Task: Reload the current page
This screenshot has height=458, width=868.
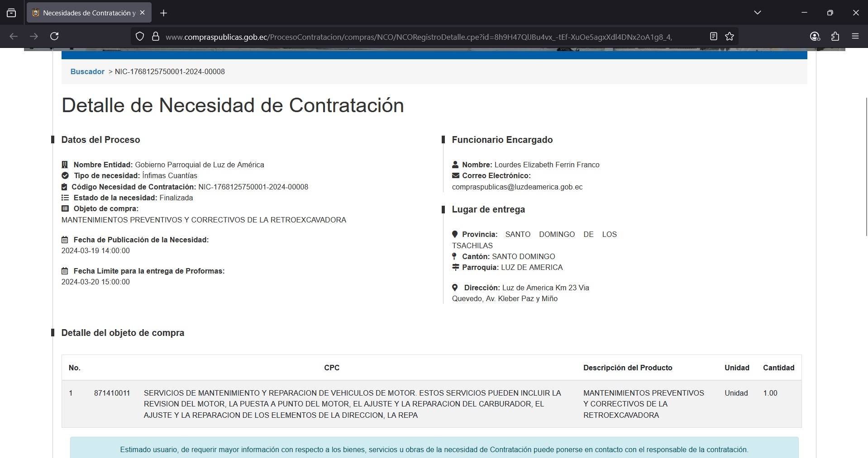Action: tap(54, 36)
